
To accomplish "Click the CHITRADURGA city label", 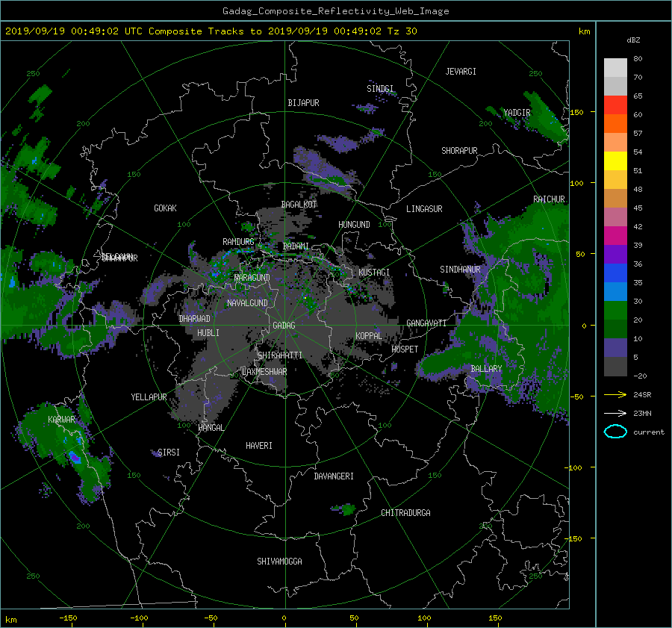I will 405,513.
